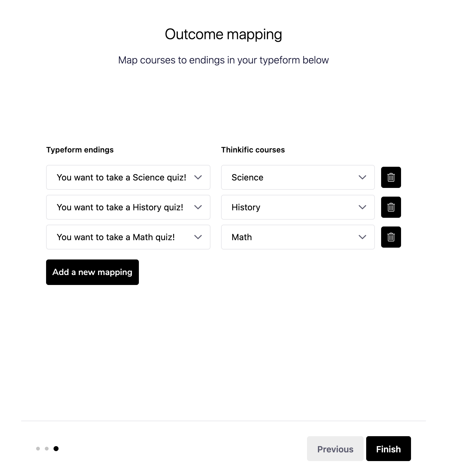Complete setup with the Finish button
The height and width of the screenshot is (476, 449).
[x=389, y=449]
